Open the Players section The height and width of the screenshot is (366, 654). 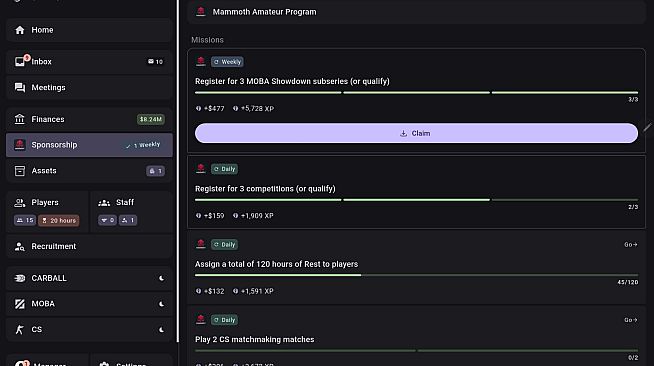pos(47,212)
